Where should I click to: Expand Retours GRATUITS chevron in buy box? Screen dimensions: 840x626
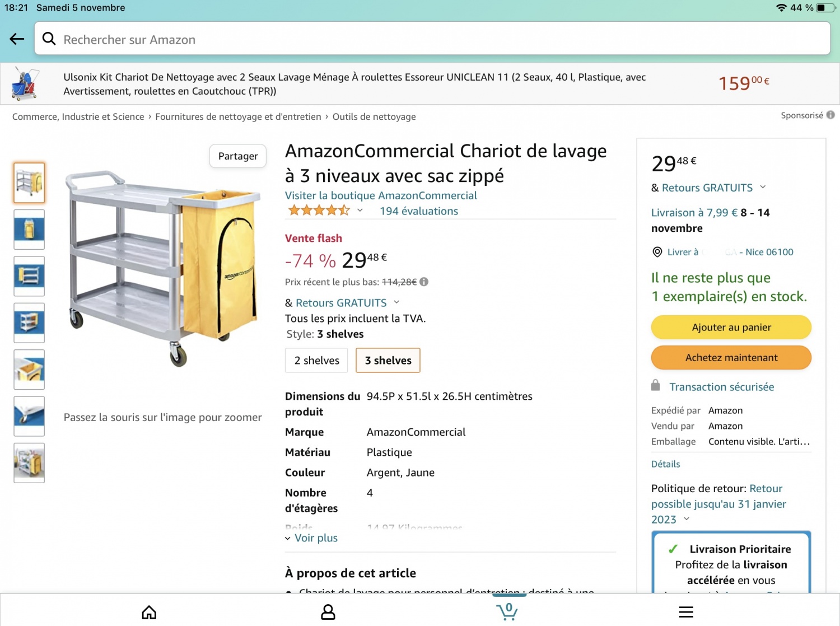click(x=763, y=187)
